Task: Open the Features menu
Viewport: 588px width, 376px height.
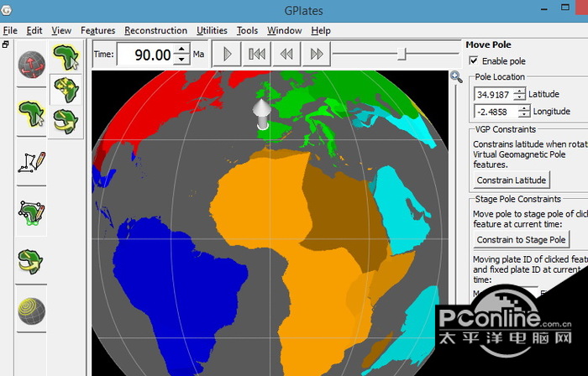Action: click(98, 30)
